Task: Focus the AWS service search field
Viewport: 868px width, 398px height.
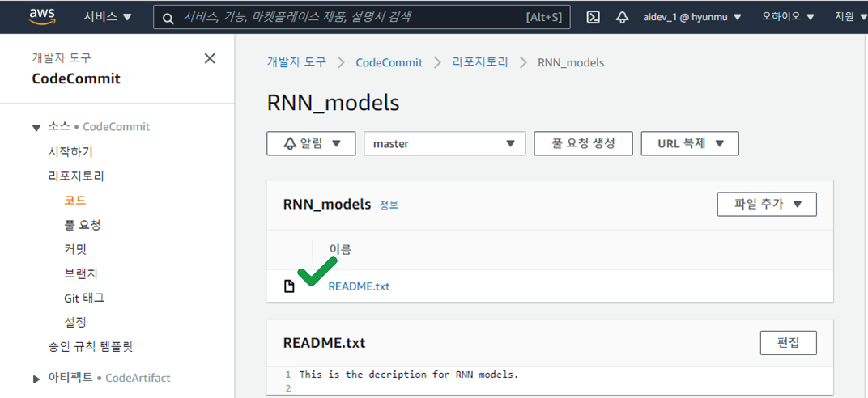Action: coord(361,17)
